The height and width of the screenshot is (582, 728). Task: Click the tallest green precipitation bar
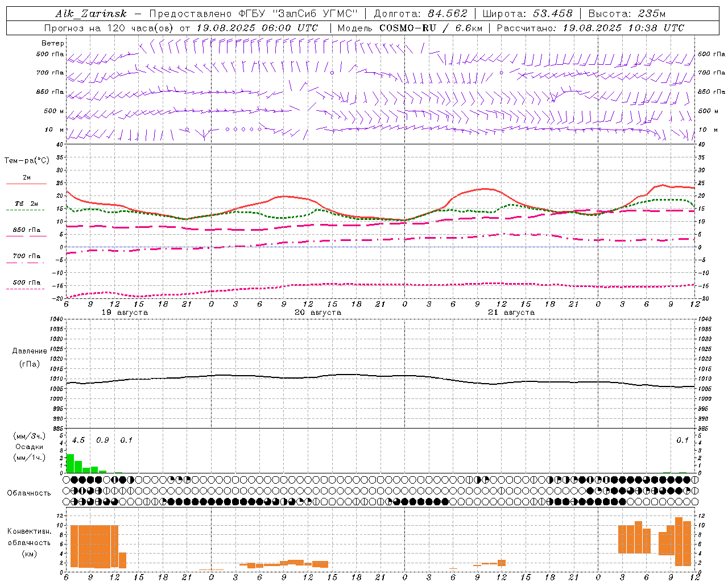[x=71, y=463]
